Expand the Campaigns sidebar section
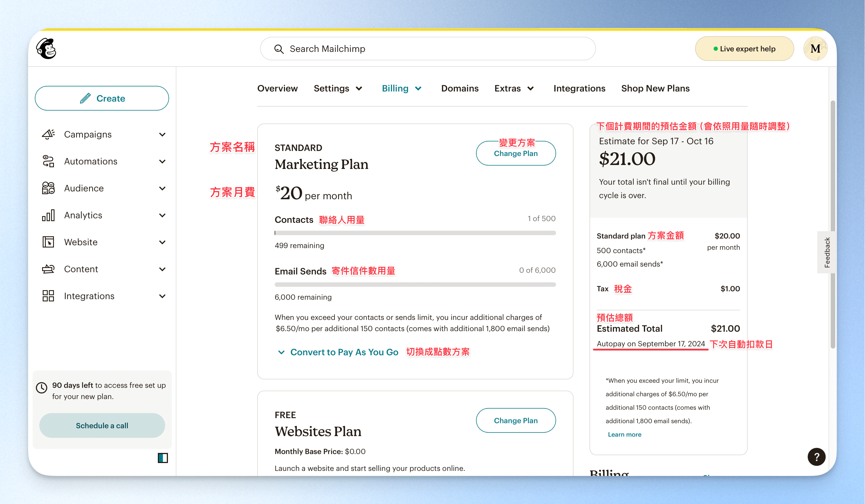Image resolution: width=865 pixels, height=504 pixels. (x=162, y=134)
